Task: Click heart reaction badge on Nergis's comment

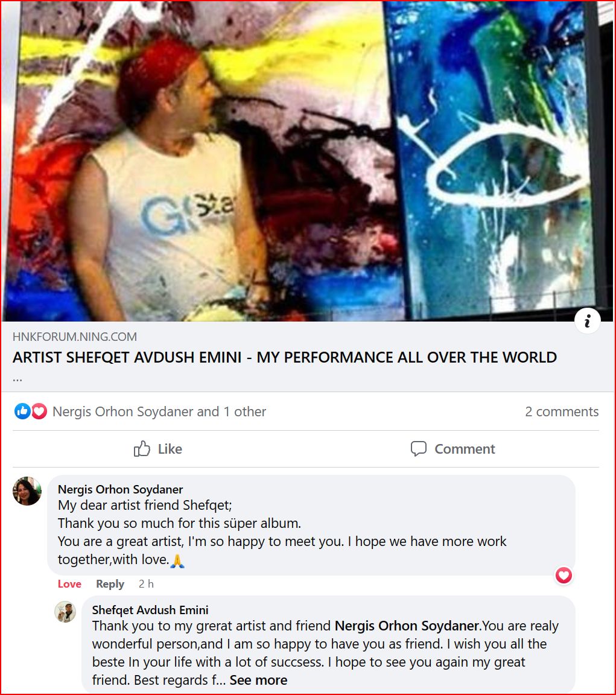Action: 564,576
